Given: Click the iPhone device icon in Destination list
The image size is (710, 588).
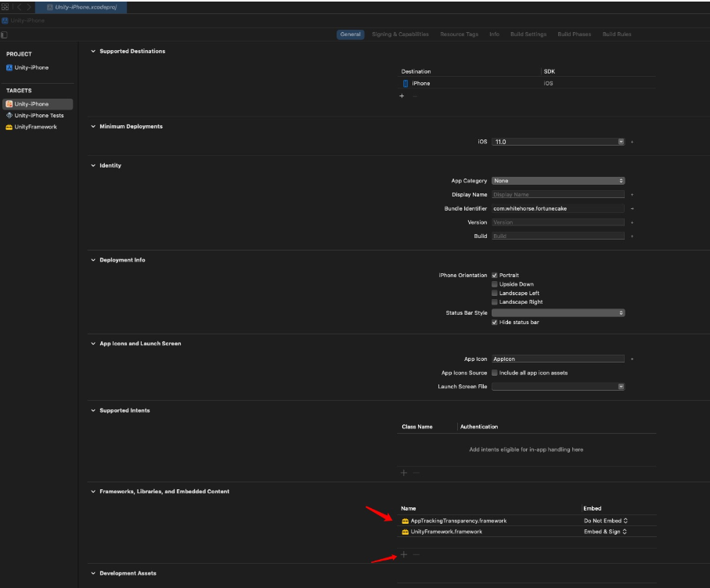Looking at the screenshot, I should tap(405, 83).
